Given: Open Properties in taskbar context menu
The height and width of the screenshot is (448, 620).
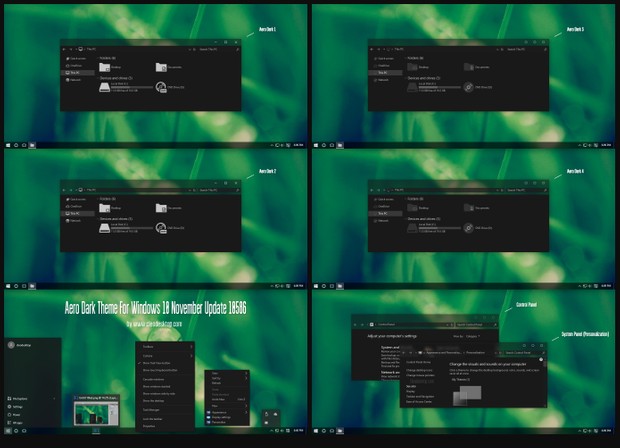Looking at the screenshot, I should coord(165,426).
